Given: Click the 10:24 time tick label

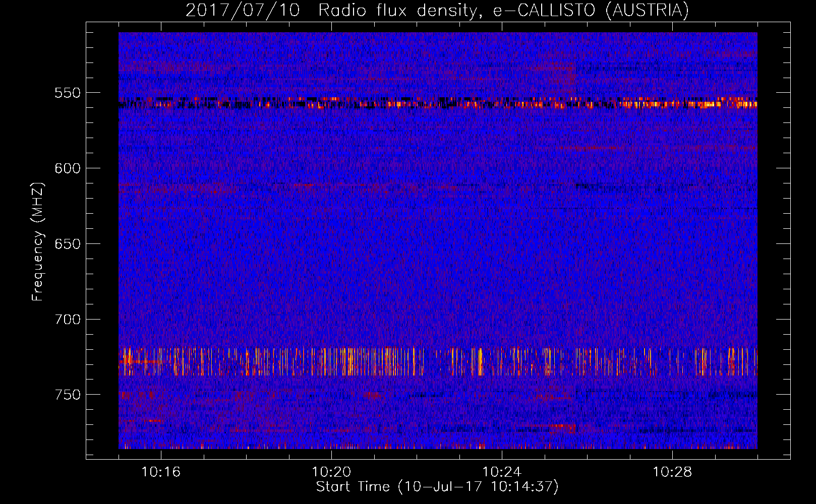Looking at the screenshot, I should (502, 472).
